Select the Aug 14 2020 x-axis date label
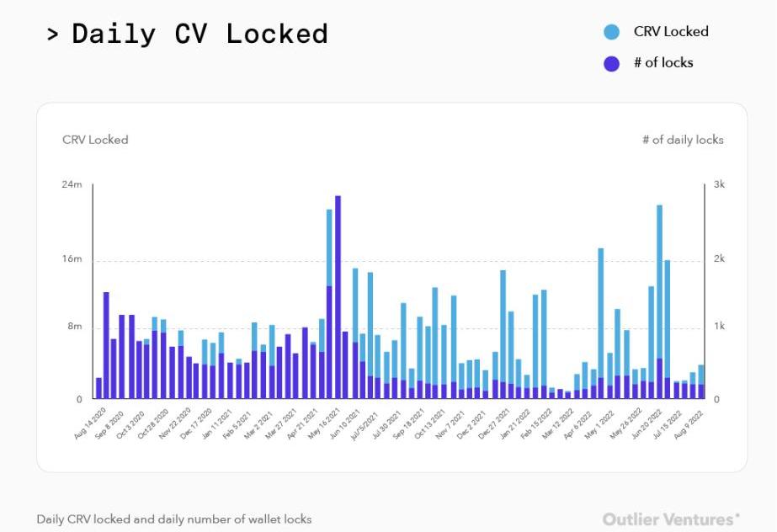Image resolution: width=777 pixels, height=532 pixels. coord(88,421)
